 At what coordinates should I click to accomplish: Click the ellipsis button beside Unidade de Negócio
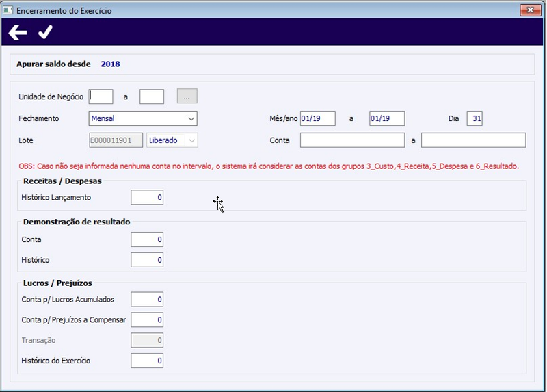tap(187, 96)
